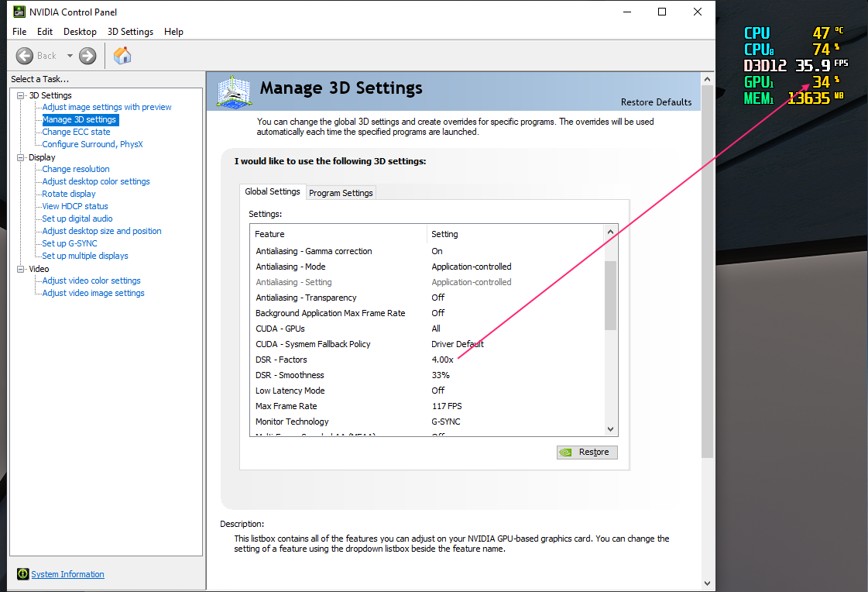
Task: Click the Monitor Technology value G-SYNC
Action: [446, 422]
